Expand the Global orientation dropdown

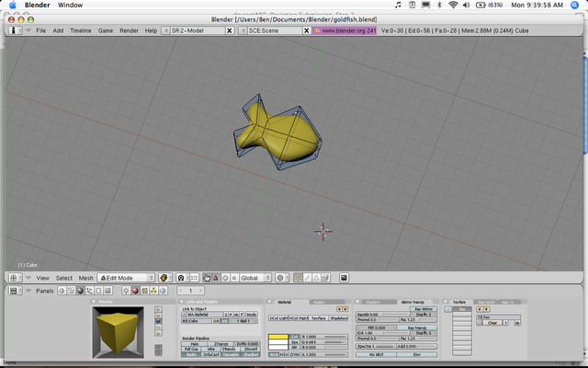point(255,278)
